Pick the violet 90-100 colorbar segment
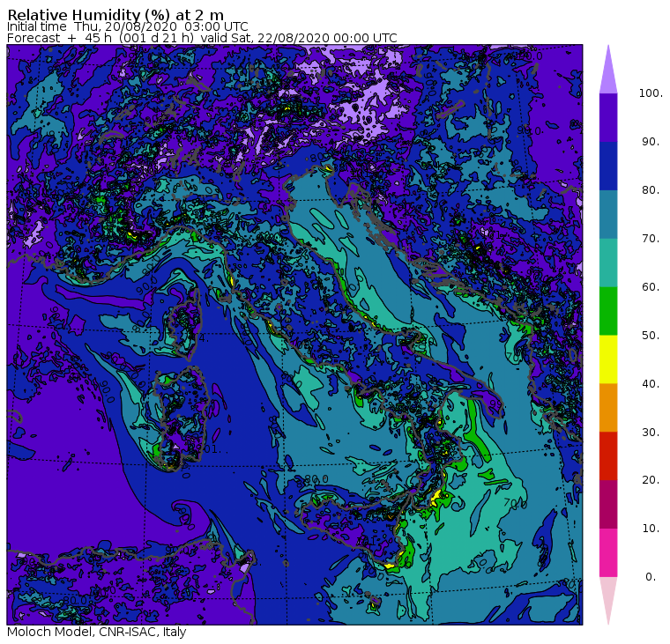Viewport: 670px width, 644px height. tap(608, 117)
